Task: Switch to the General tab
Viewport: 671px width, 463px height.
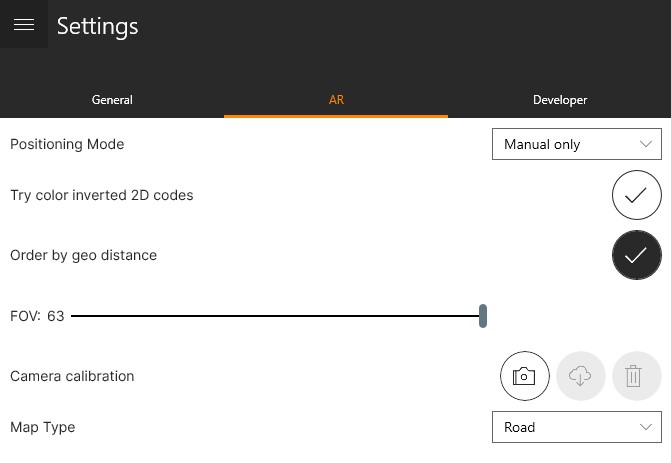Action: click(112, 100)
